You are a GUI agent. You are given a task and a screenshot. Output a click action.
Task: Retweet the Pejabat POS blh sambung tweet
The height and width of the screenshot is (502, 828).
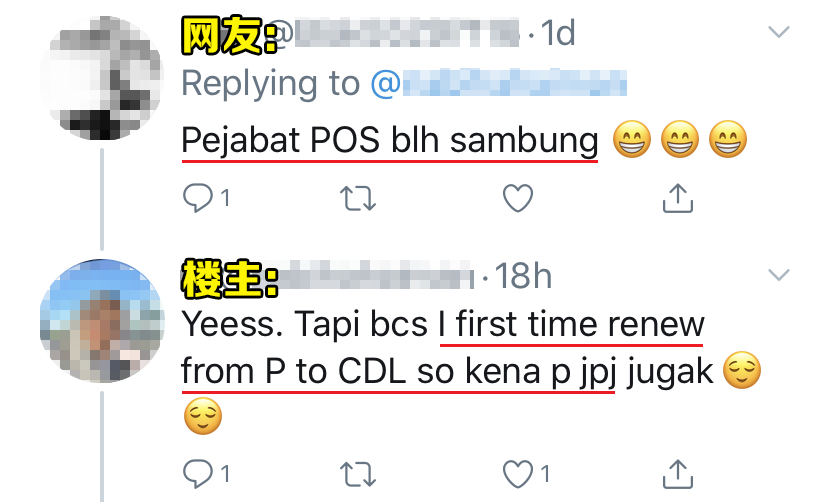tap(358, 198)
